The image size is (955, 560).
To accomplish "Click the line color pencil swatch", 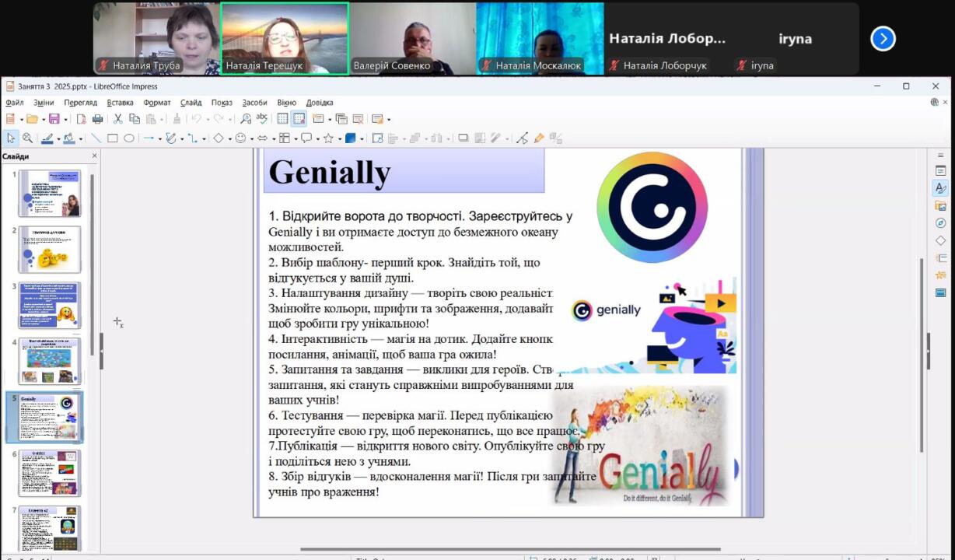I will click(x=47, y=138).
